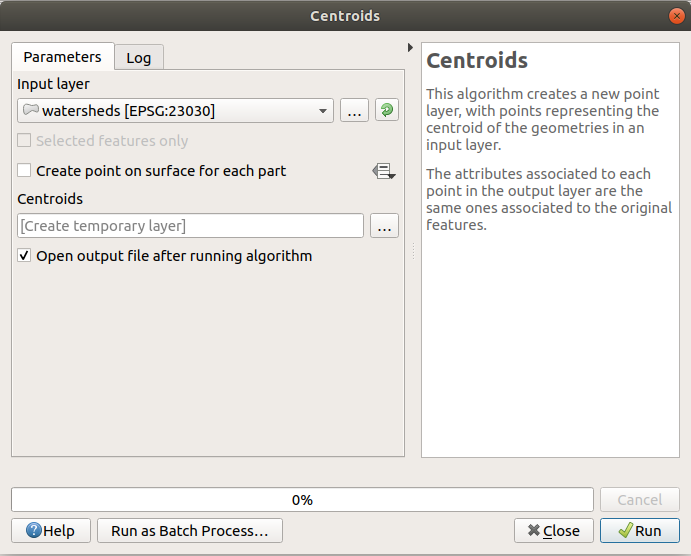Switch to the Parameters tab
Viewport: 691px width, 556px height.
click(62, 57)
